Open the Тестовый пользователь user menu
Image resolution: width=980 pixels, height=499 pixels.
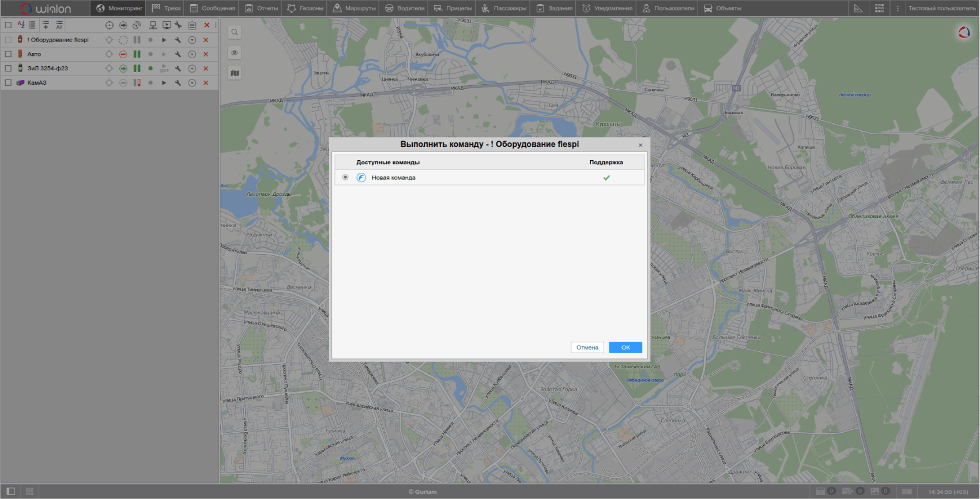point(942,8)
